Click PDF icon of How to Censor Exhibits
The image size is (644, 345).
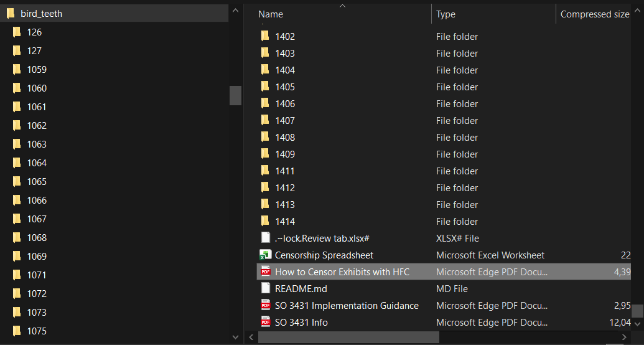pyautogui.click(x=266, y=272)
